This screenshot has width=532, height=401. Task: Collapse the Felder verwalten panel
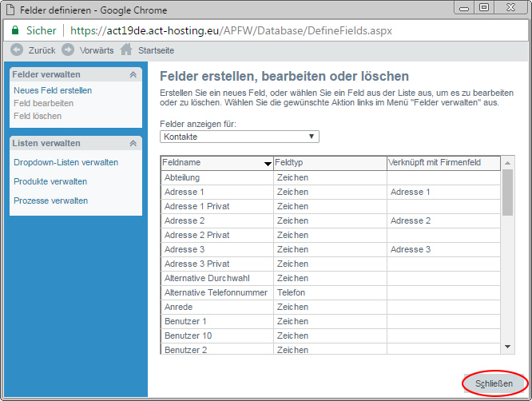tap(133, 74)
